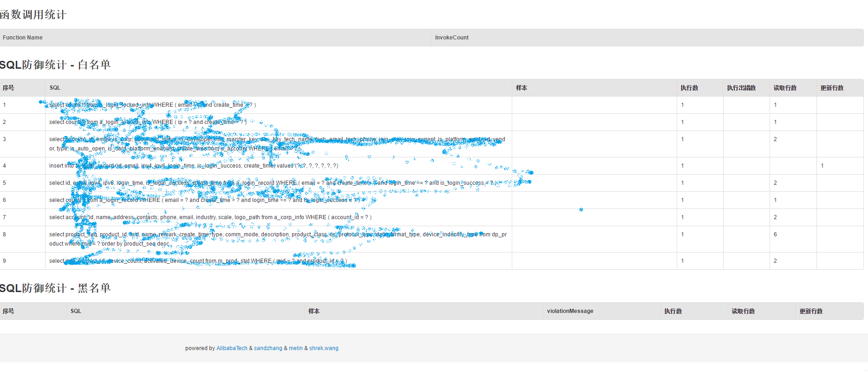
Task: Click the 序号 header in the 黑名单 table
Action: tap(8, 311)
